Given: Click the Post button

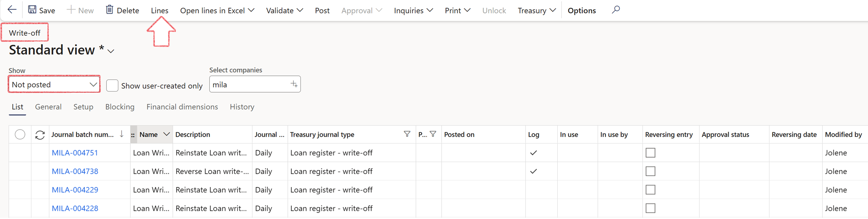Looking at the screenshot, I should coord(322,10).
